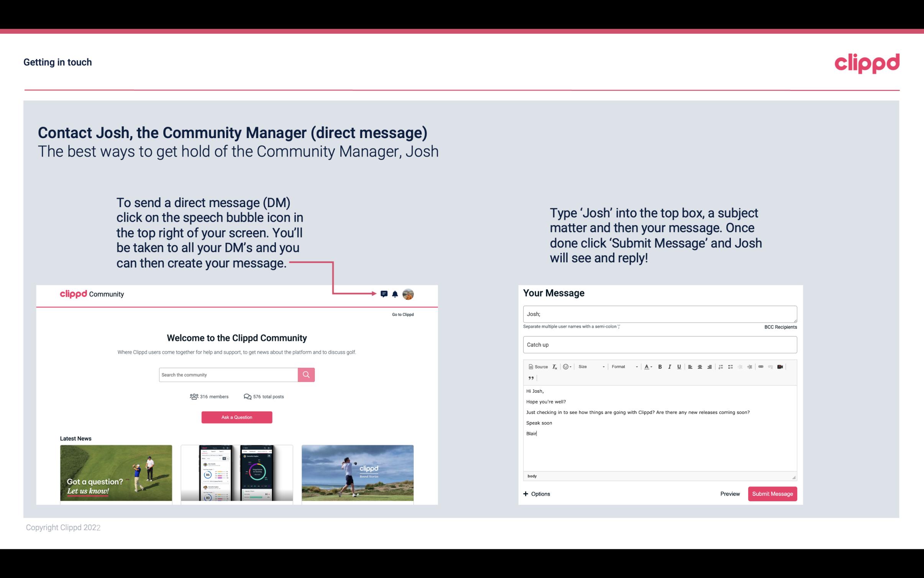Click the Preview button
This screenshot has width=924, height=578.
coord(730,494)
